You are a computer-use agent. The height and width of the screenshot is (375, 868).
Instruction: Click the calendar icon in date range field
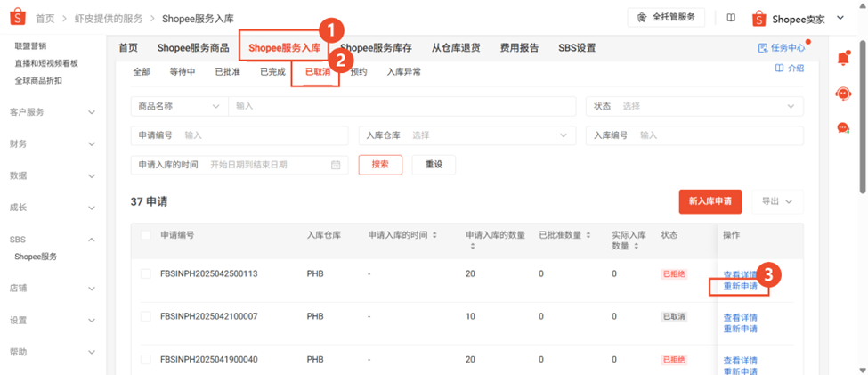pyautogui.click(x=336, y=165)
